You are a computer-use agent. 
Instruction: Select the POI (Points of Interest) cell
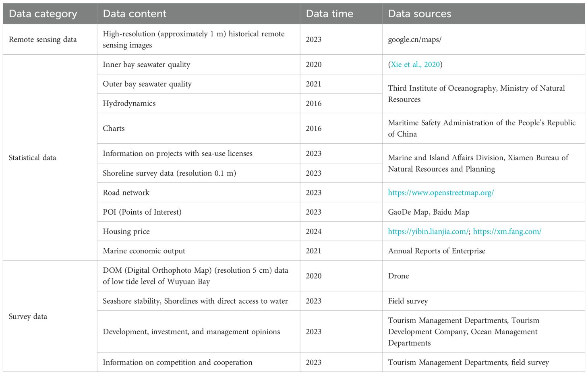coord(142,212)
